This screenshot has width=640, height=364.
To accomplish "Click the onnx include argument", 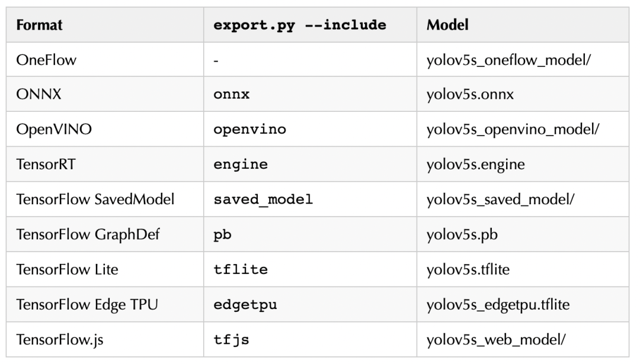I will [231, 96].
